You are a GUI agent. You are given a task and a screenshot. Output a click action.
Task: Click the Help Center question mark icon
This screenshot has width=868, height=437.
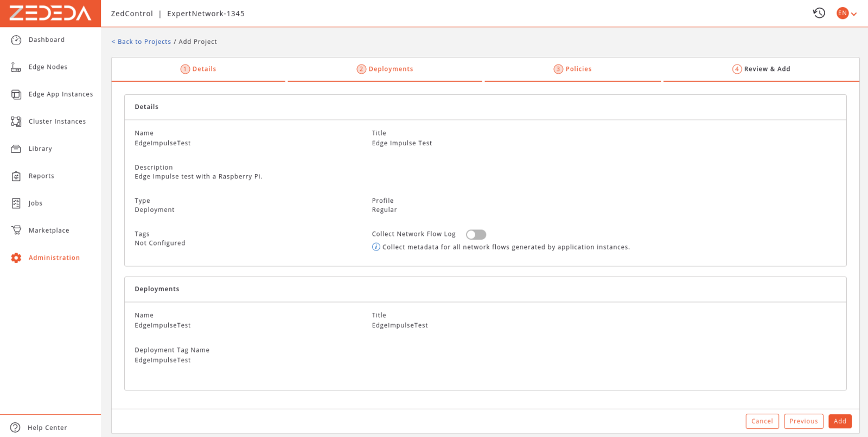click(15, 428)
